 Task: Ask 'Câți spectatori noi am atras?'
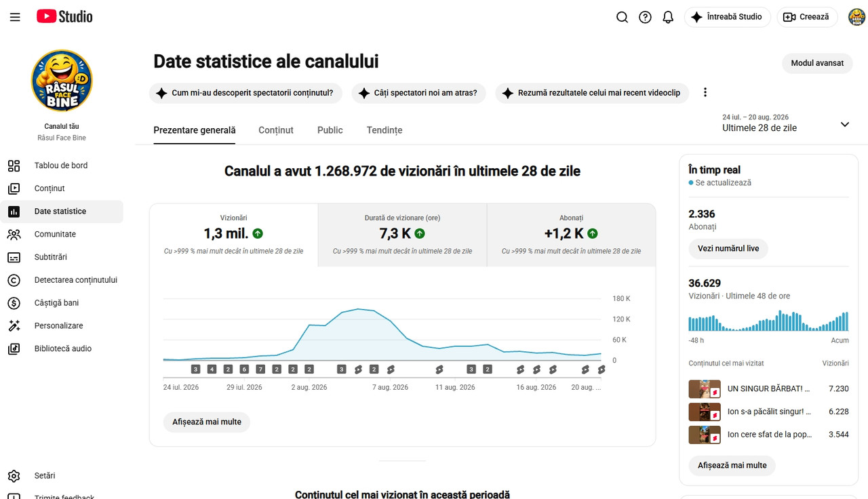pyautogui.click(x=418, y=93)
